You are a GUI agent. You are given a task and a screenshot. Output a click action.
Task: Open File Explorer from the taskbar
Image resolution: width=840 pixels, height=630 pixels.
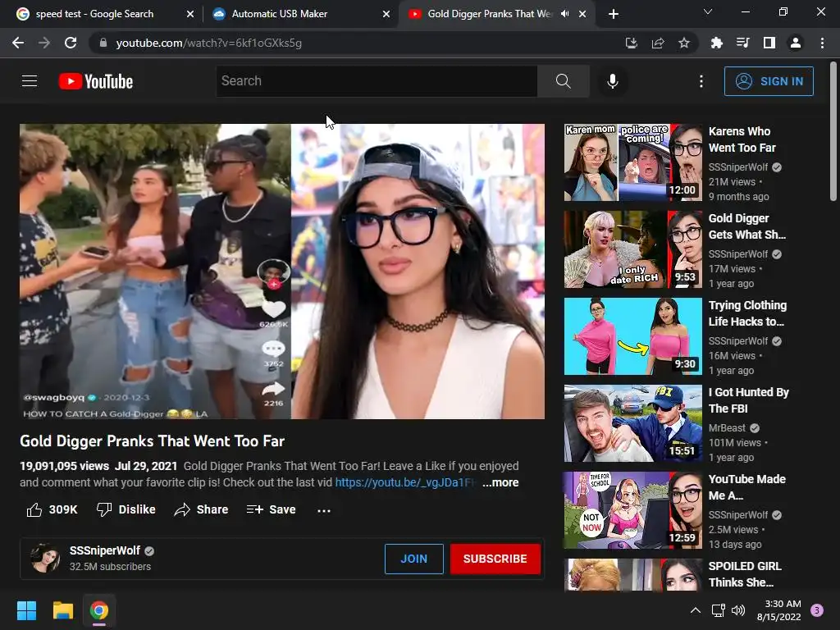click(62, 610)
